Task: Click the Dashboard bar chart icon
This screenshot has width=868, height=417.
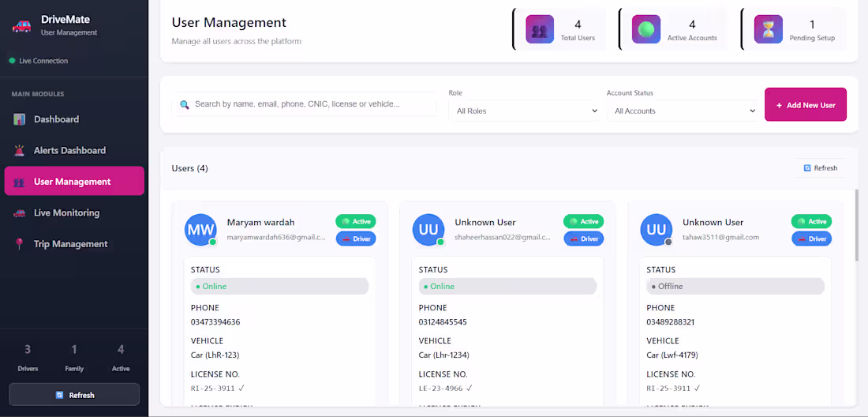Action: coord(20,119)
